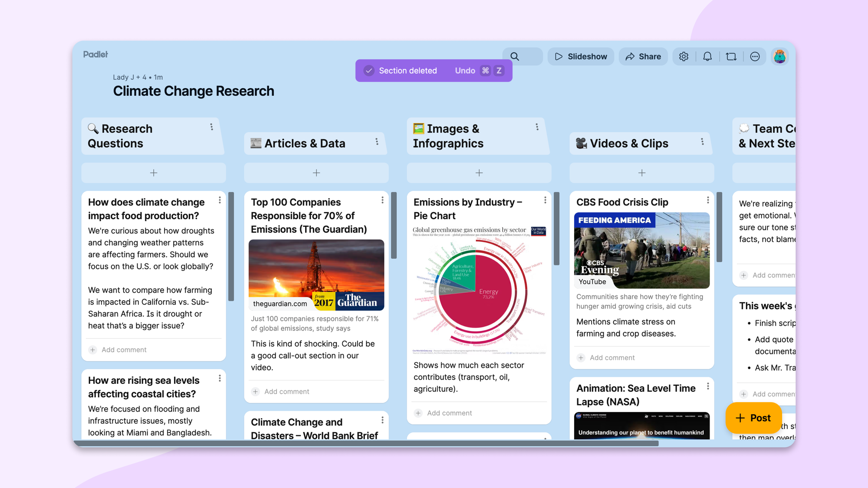Open menu for Top 100 Companies post
The width and height of the screenshot is (868, 488).
[382, 200]
